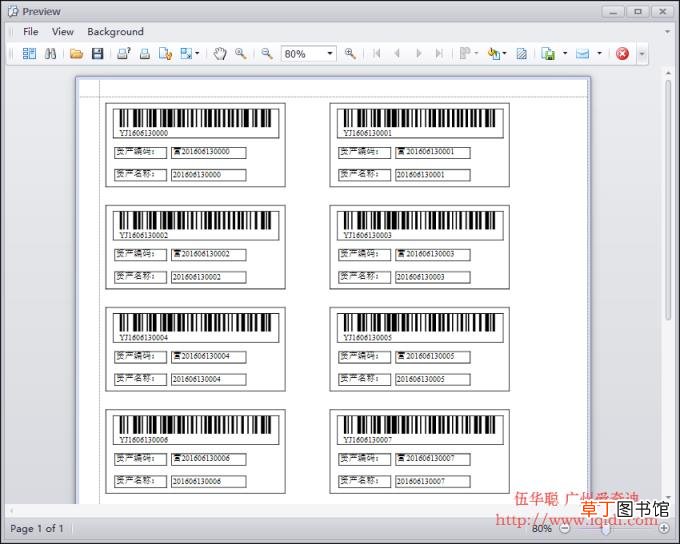
Task: Click the Scale icon
Action: (x=186, y=54)
